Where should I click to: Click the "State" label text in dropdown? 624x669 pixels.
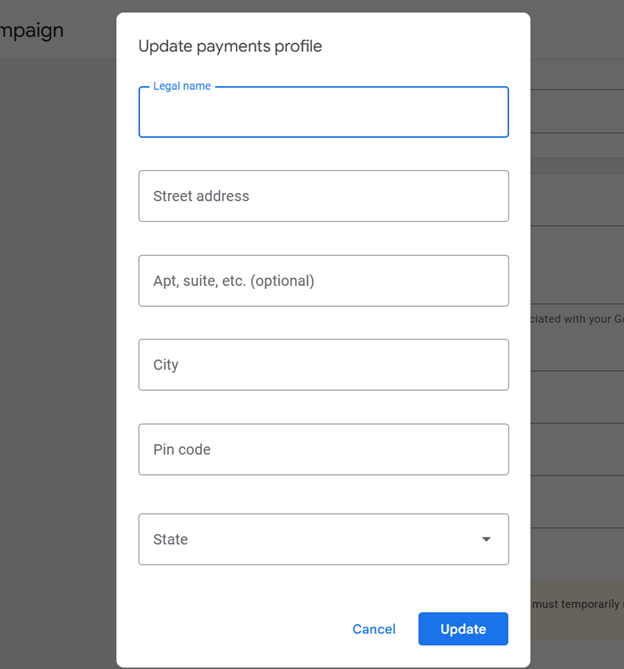(x=170, y=539)
